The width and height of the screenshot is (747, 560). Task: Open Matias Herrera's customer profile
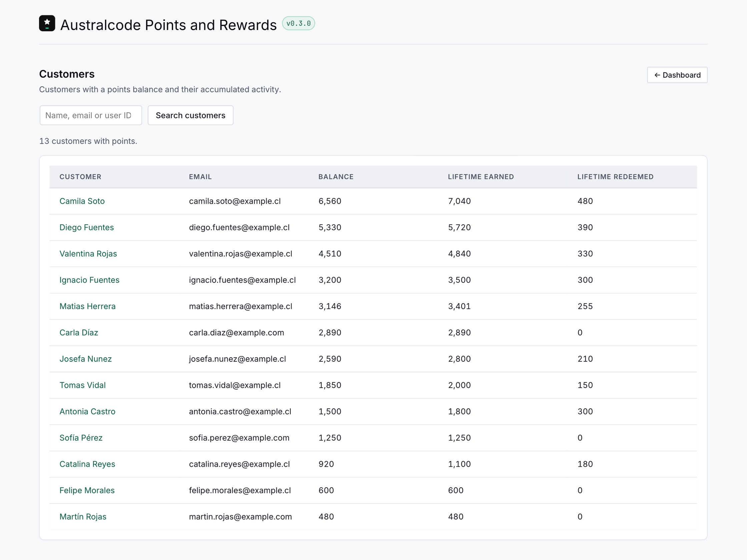(87, 306)
